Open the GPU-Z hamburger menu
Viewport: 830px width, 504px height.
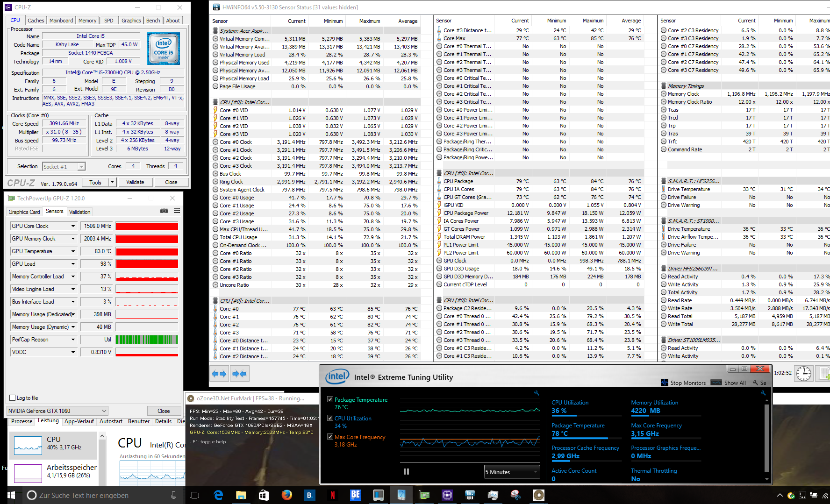click(177, 211)
